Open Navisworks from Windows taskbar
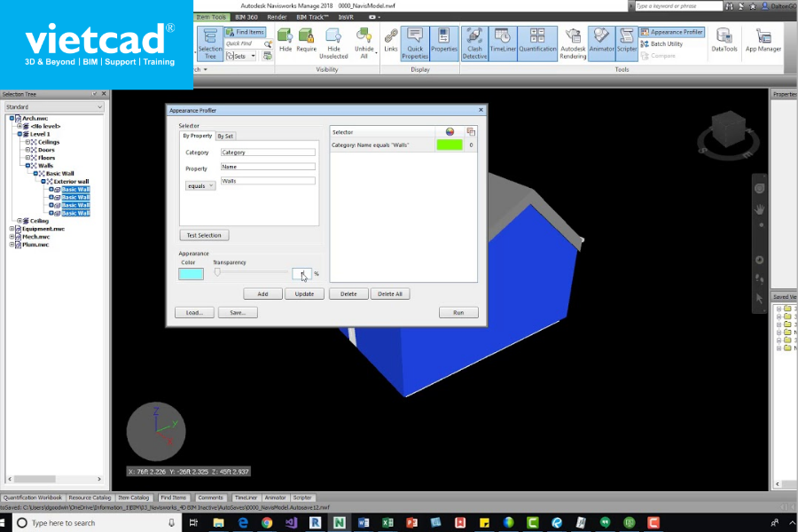The image size is (798, 532). [x=339, y=523]
